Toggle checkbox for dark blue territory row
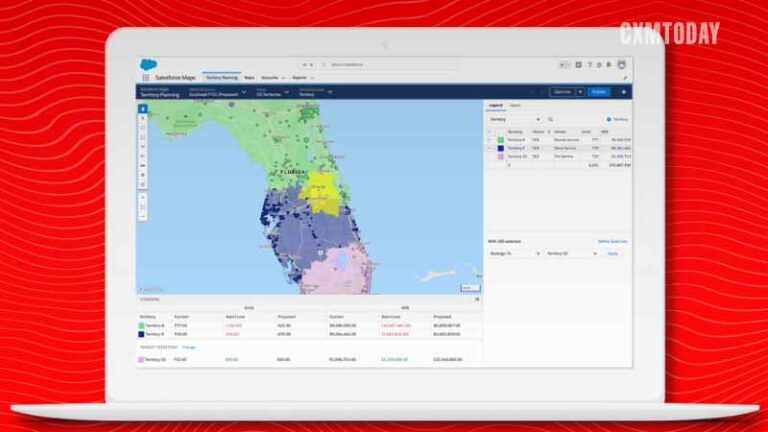768x432 pixels. (x=489, y=148)
